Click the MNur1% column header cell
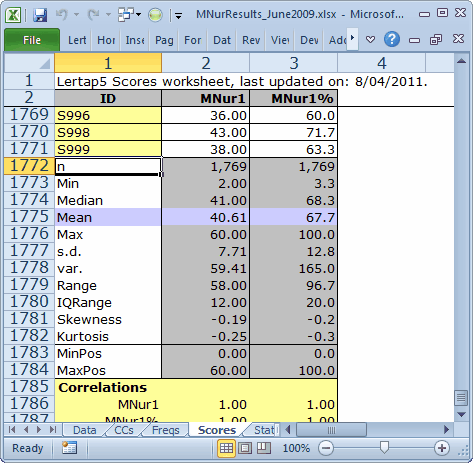This screenshot has height=463, width=473. (x=294, y=98)
